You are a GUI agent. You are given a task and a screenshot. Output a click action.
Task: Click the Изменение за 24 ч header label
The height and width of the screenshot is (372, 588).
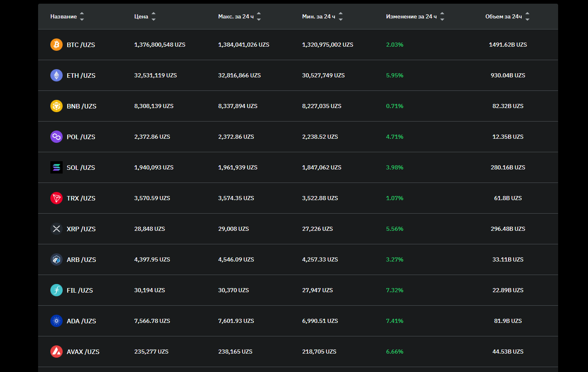tap(412, 16)
